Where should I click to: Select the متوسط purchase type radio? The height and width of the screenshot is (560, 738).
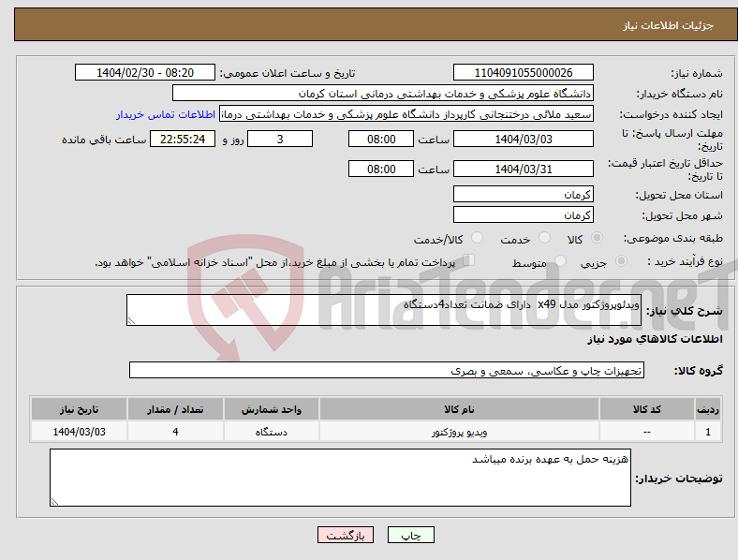click(x=560, y=260)
